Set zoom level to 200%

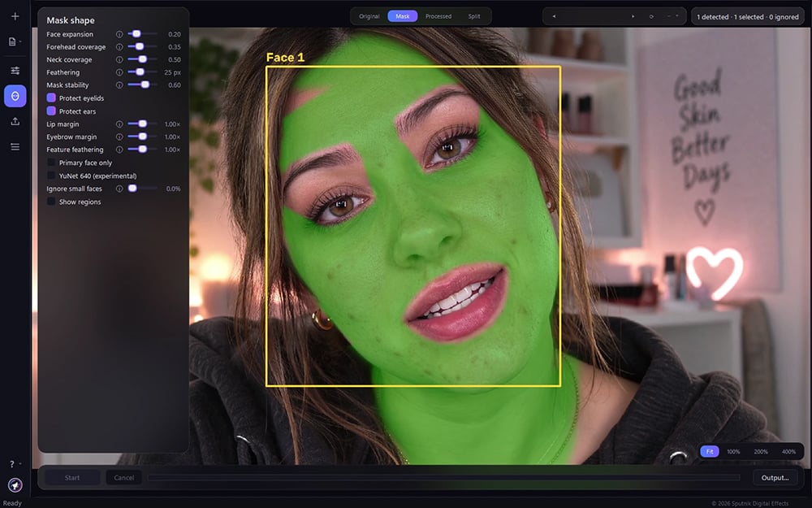click(761, 452)
